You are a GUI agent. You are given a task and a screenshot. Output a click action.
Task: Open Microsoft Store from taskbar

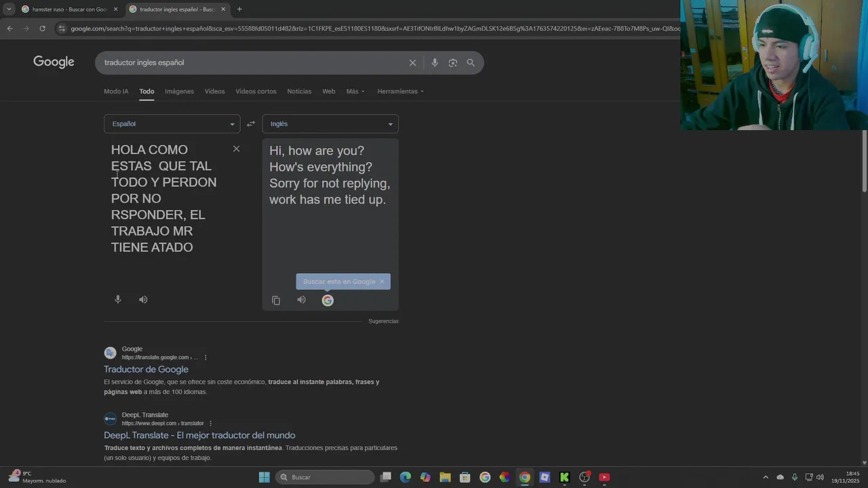coord(465,477)
